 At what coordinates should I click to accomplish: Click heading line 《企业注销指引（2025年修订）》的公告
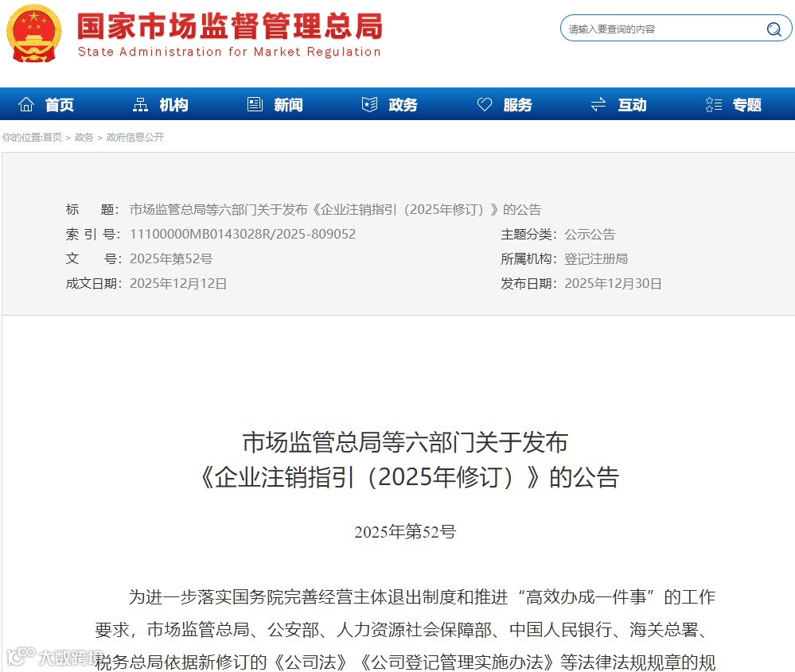click(409, 477)
